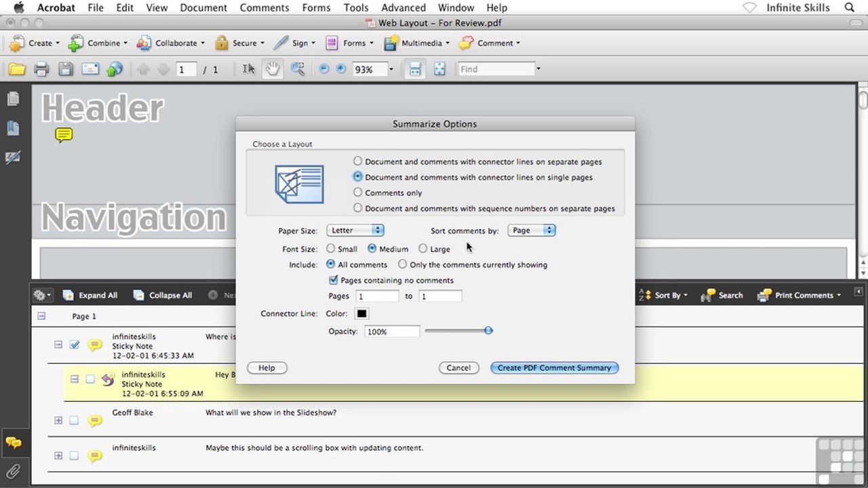Click Search in comments list toolbar
868x488 pixels.
723,296
